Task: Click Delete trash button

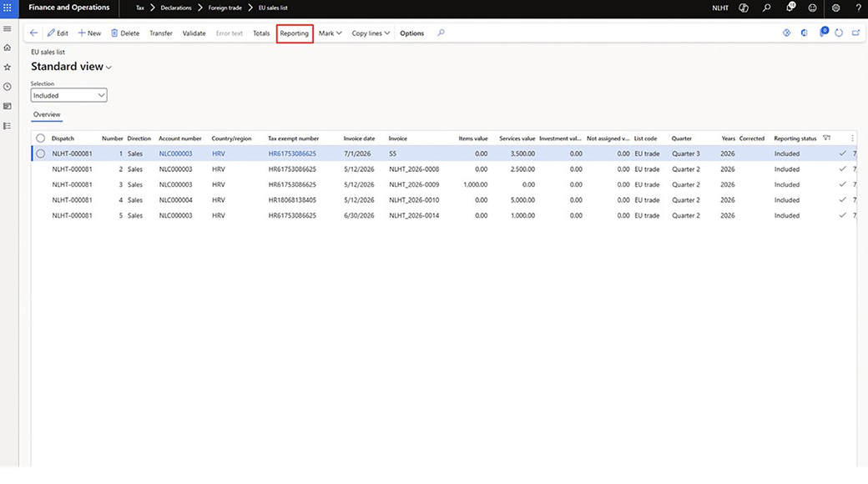Action: tap(125, 33)
